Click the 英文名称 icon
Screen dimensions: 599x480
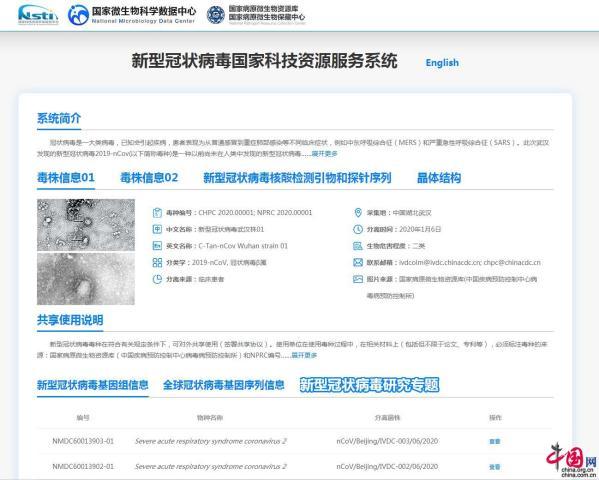tap(157, 246)
